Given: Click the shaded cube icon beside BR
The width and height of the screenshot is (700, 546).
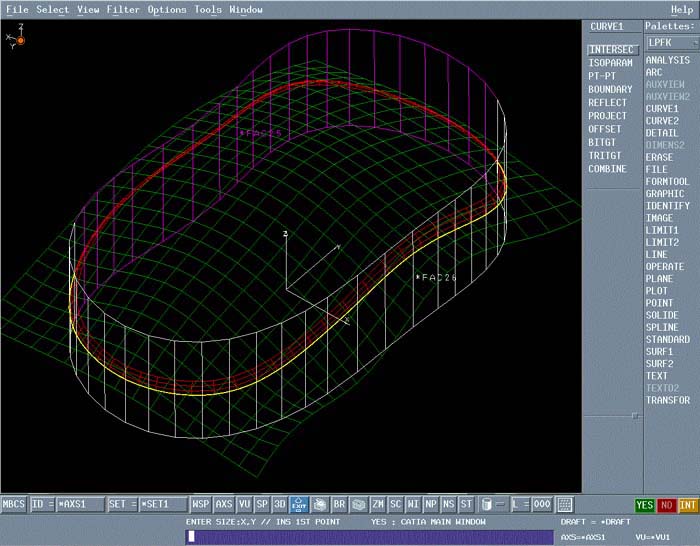Looking at the screenshot, I should click(x=358, y=505).
